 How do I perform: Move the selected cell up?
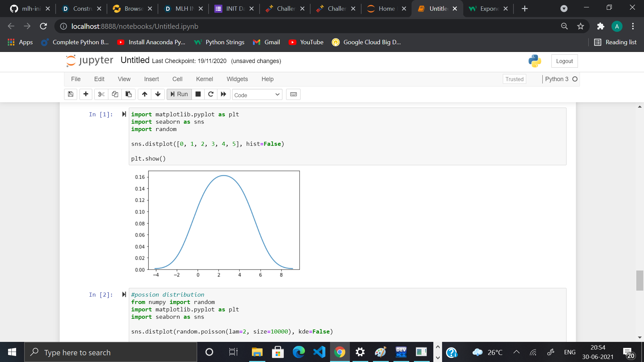[x=145, y=94]
